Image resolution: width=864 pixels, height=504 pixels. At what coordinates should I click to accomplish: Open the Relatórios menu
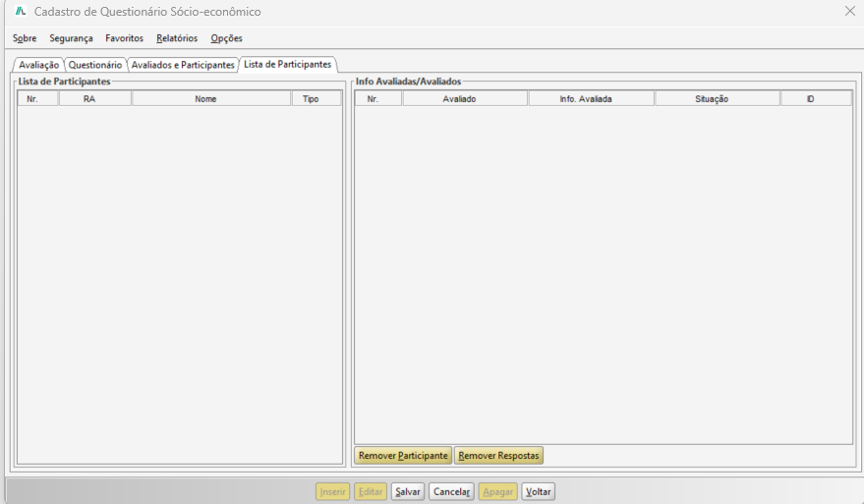pyautogui.click(x=177, y=38)
